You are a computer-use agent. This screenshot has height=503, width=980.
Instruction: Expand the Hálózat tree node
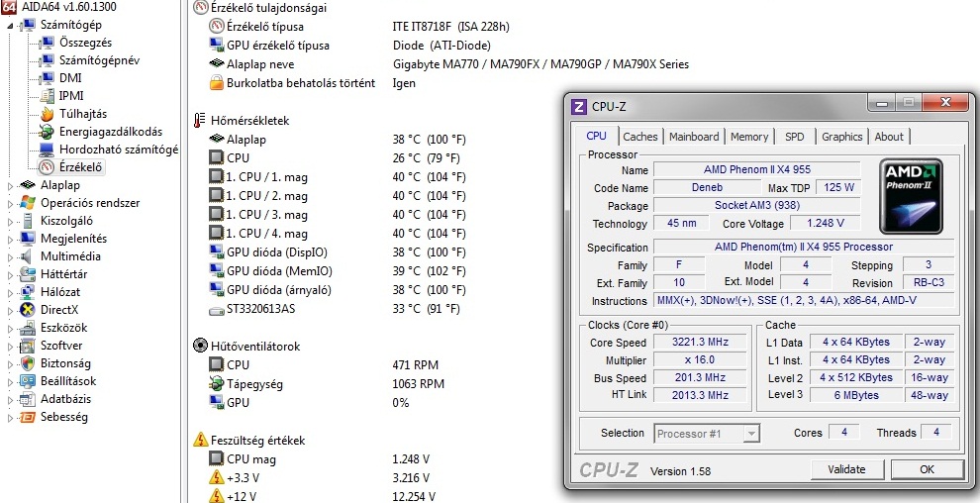tap(10, 292)
